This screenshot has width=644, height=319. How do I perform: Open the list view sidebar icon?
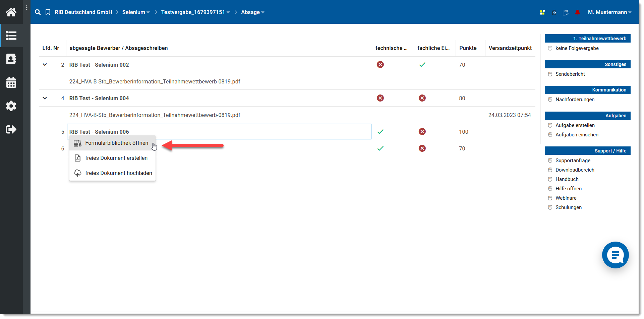pyautogui.click(x=11, y=36)
